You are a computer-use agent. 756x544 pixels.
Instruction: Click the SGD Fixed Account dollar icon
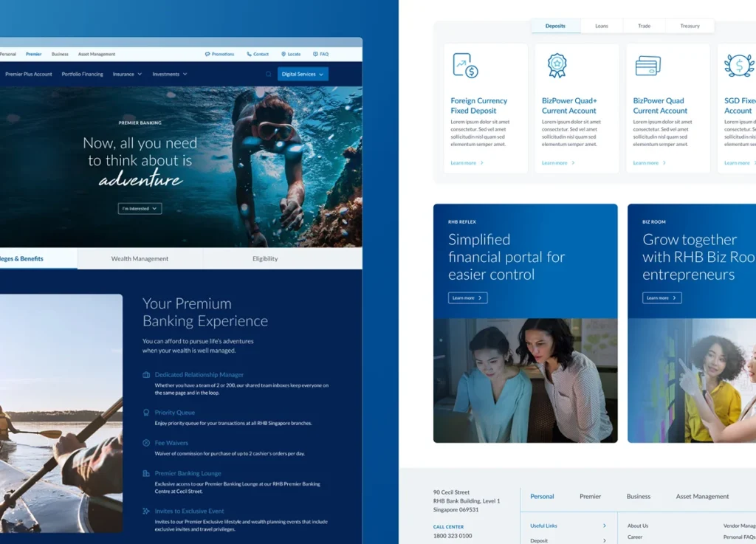(x=738, y=66)
